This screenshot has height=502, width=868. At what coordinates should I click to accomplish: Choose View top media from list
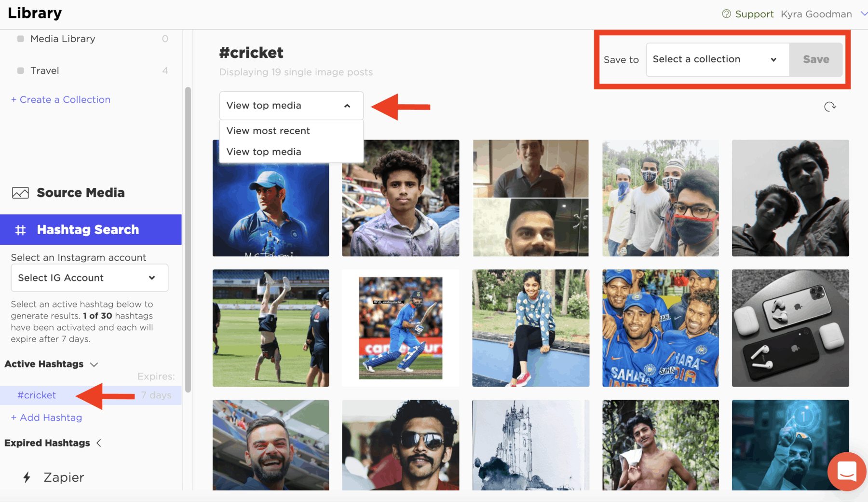point(264,152)
